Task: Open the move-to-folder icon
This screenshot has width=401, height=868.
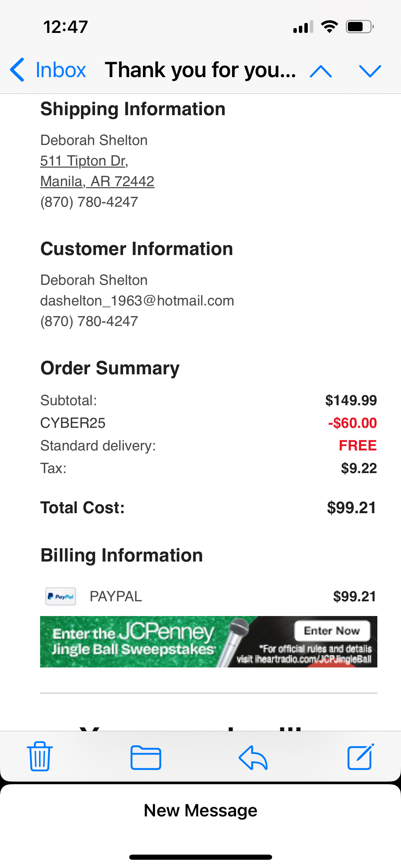Action: (x=146, y=757)
